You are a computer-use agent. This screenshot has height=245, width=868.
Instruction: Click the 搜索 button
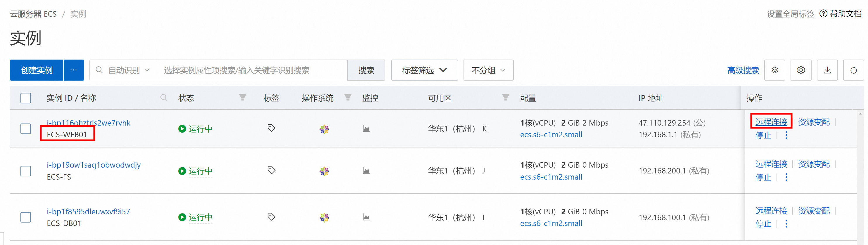pos(366,70)
